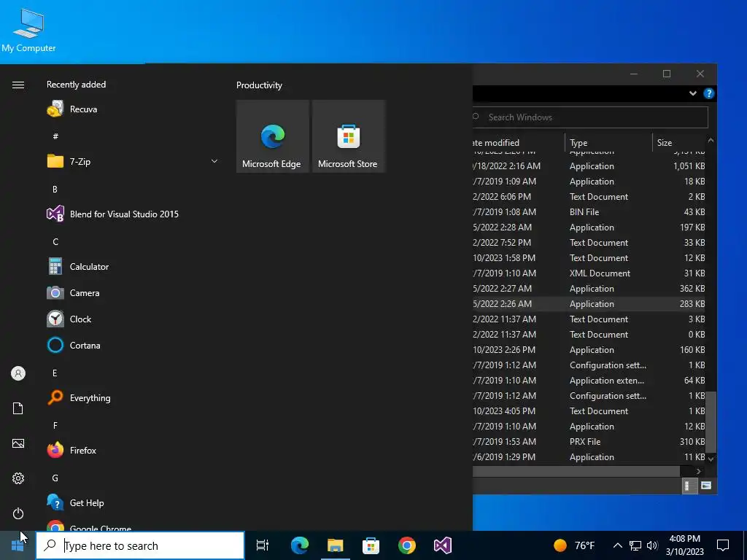Click the Search Windows box in Explorer

pos(590,117)
